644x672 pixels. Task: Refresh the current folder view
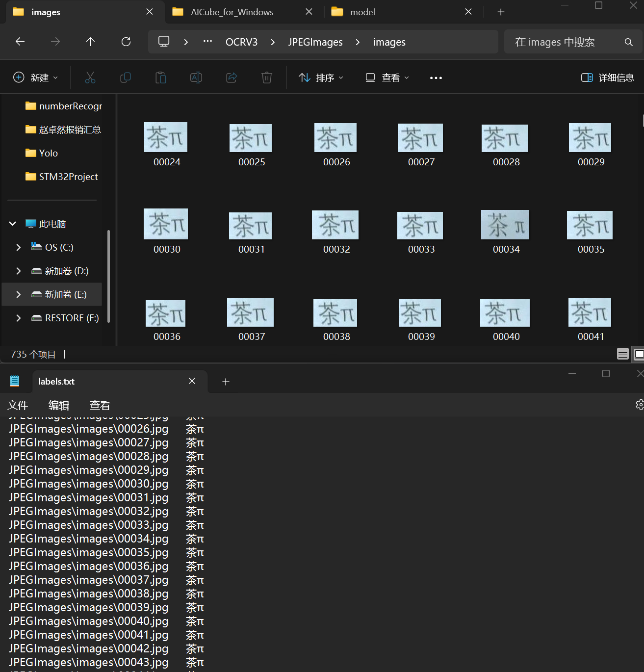(126, 42)
